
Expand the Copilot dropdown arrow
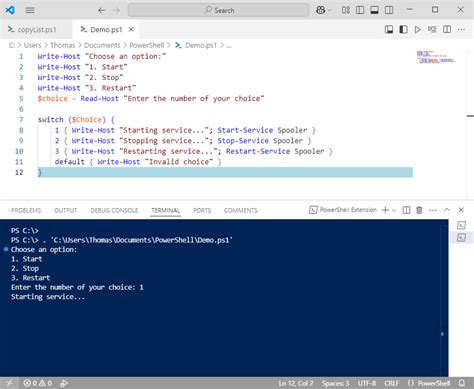click(330, 10)
